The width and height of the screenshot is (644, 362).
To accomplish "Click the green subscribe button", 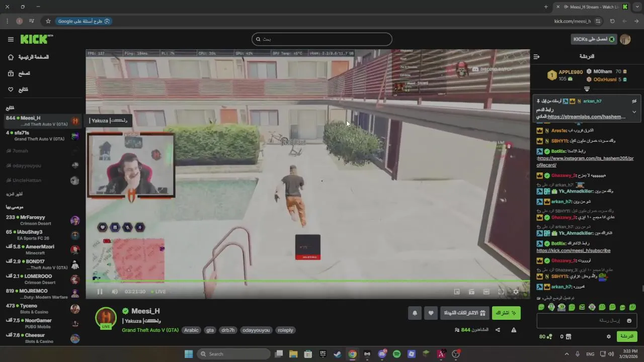I will tap(506, 313).
